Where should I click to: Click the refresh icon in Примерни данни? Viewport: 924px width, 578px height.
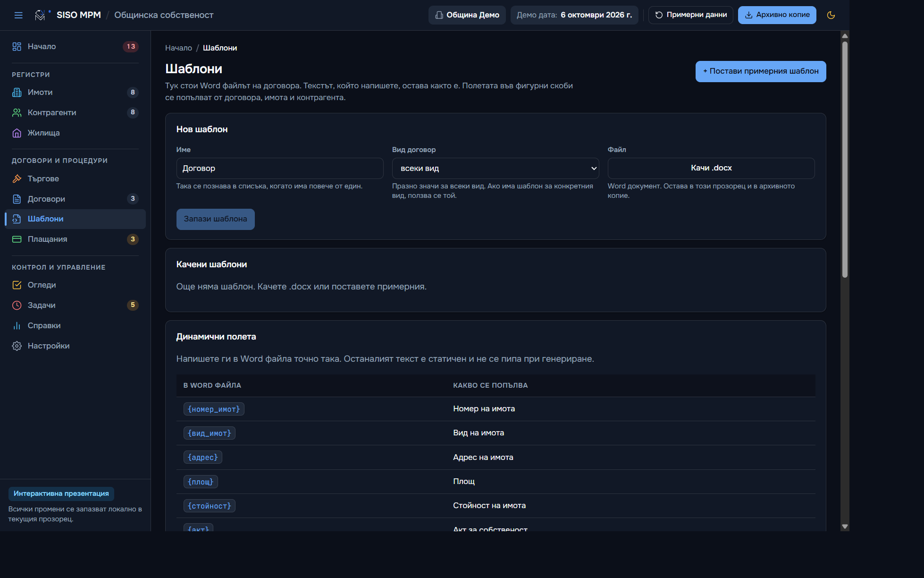659,15
